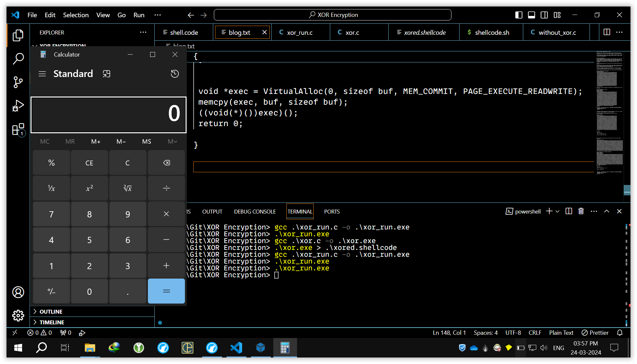The image size is (637, 364).
Task: Change language mode Plain Text
Action: coord(561,332)
